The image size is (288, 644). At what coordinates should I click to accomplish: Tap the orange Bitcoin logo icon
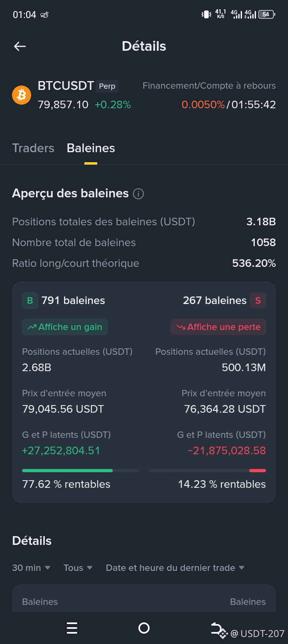pos(22,95)
